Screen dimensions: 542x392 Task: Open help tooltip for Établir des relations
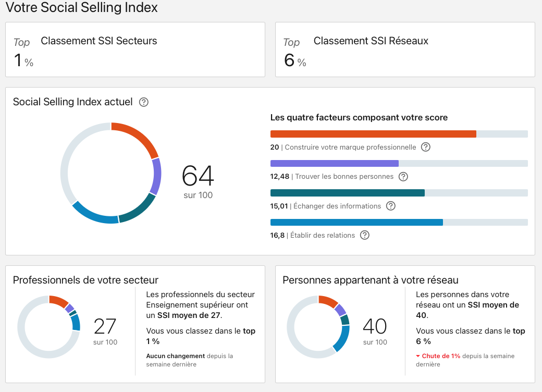point(365,235)
